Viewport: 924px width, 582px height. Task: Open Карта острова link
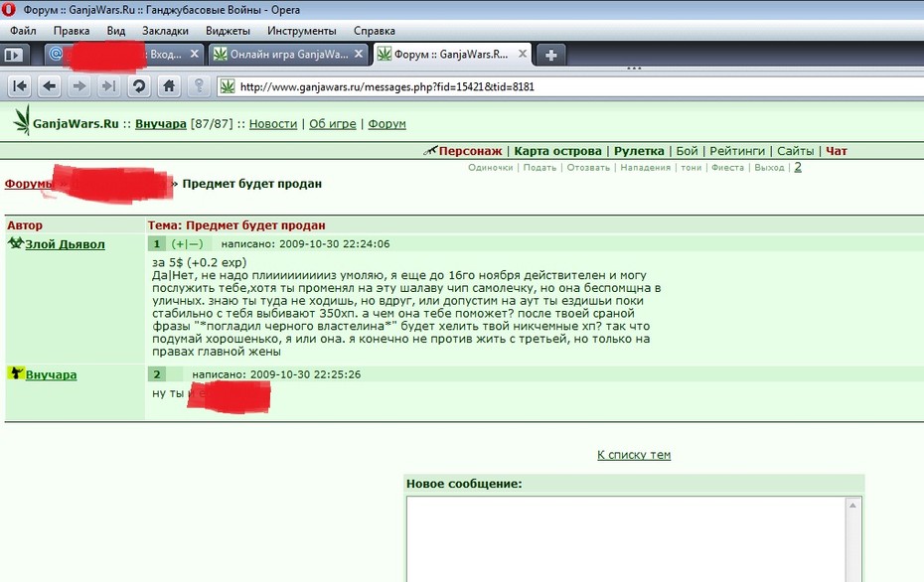557,151
